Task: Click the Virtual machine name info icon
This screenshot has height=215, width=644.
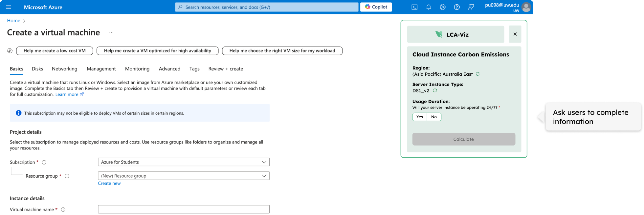Action: point(63,209)
